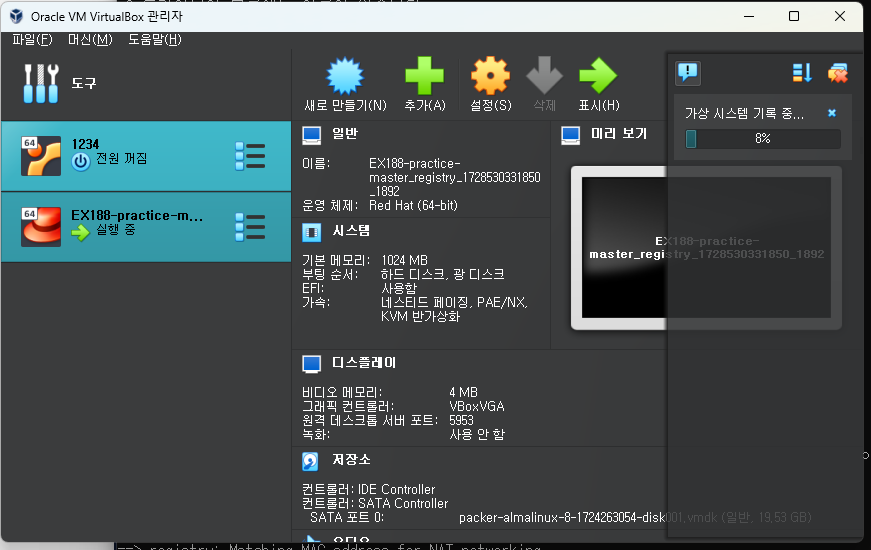871x550 pixels.
Task: Click the 디스플레이 section header
Action: pos(364,363)
